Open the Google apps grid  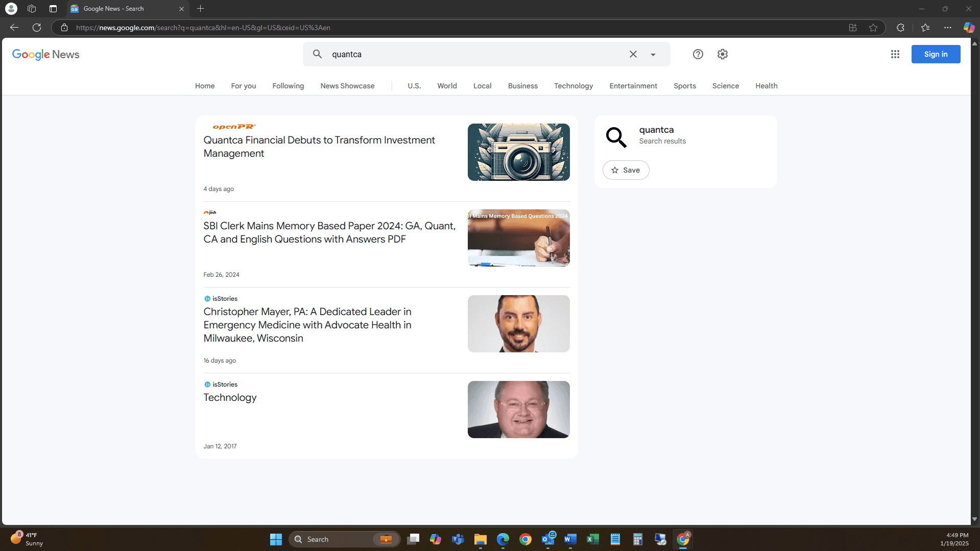[x=895, y=54]
